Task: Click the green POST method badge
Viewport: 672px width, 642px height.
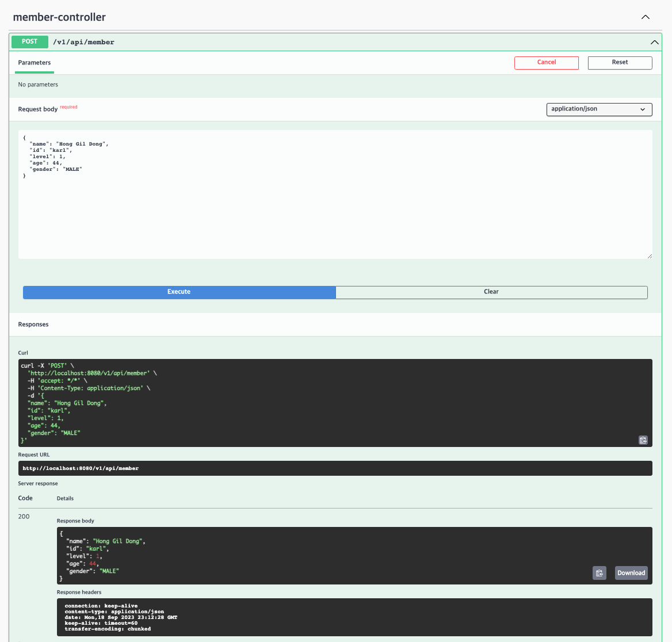Action: 29,42
